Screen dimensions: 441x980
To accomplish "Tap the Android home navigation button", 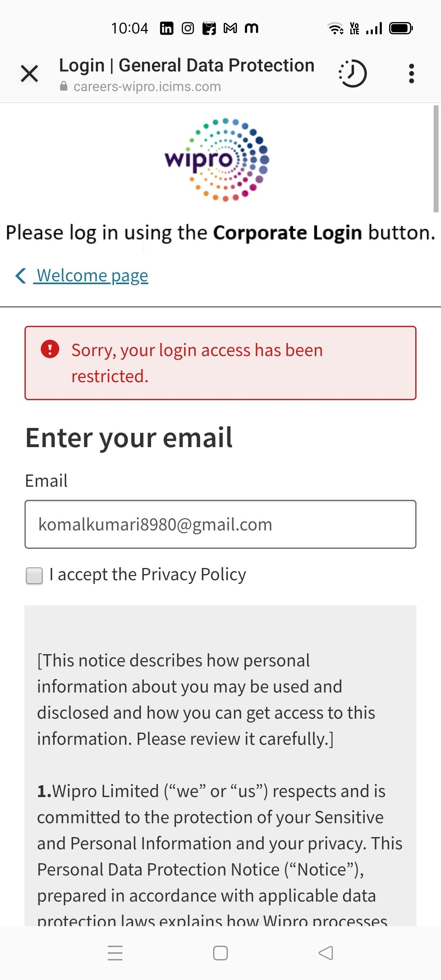I will tap(220, 953).
